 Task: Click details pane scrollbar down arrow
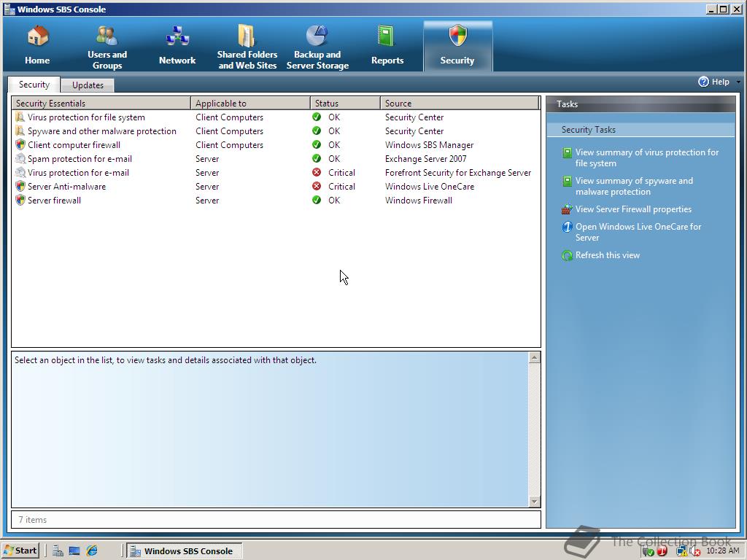tap(535, 502)
